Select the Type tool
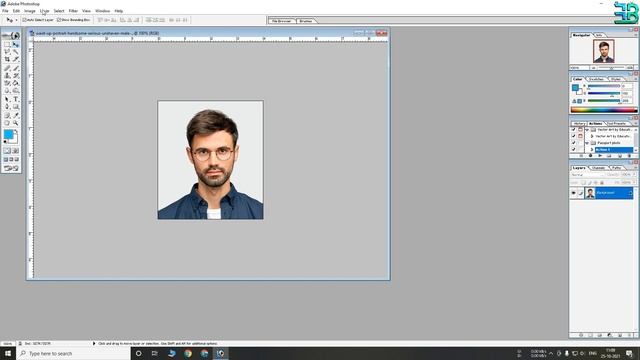Viewport: 640px width, 360px height. click(16, 100)
